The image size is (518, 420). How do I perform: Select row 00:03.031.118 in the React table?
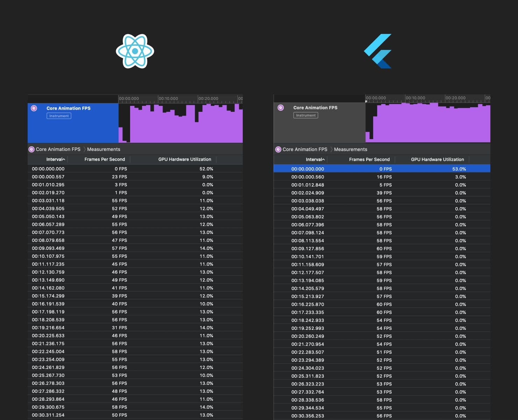[135, 201]
